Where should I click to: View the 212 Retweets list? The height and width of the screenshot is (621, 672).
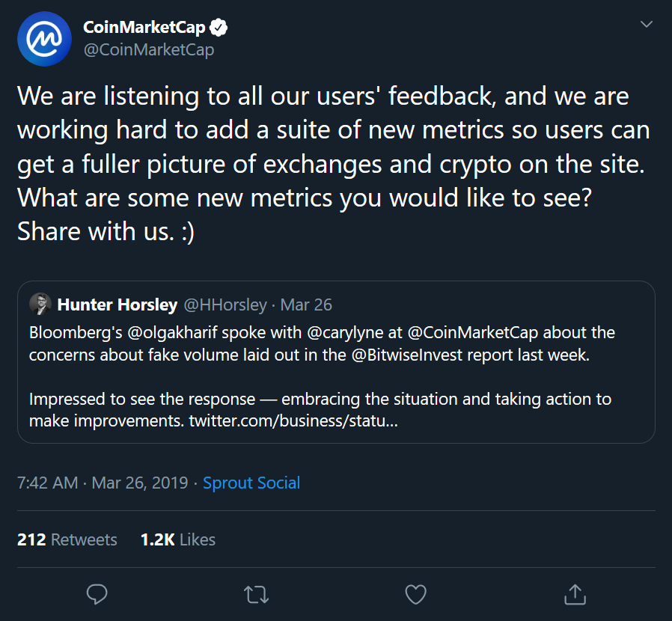67,539
